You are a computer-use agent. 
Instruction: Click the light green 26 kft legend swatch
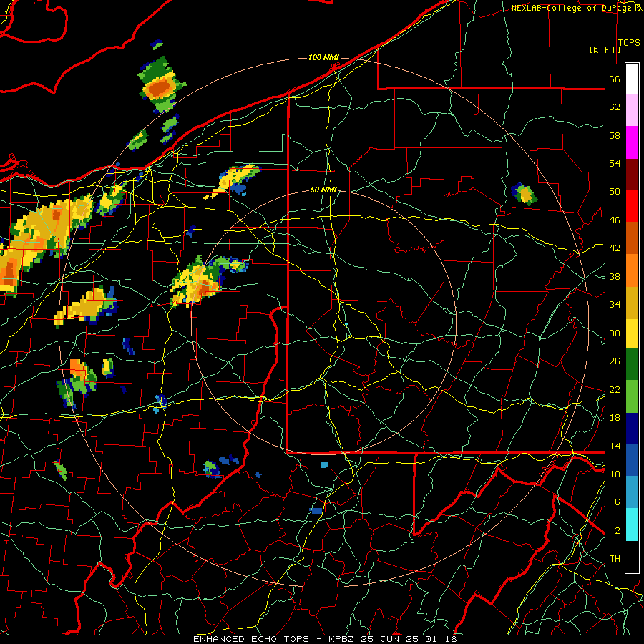632,396
